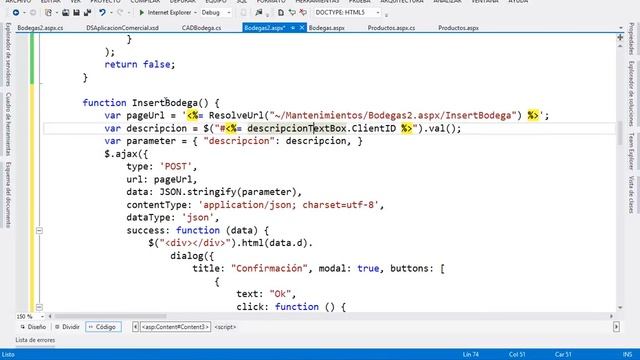Close the Bodegas2.aspx tab

pos(302,28)
